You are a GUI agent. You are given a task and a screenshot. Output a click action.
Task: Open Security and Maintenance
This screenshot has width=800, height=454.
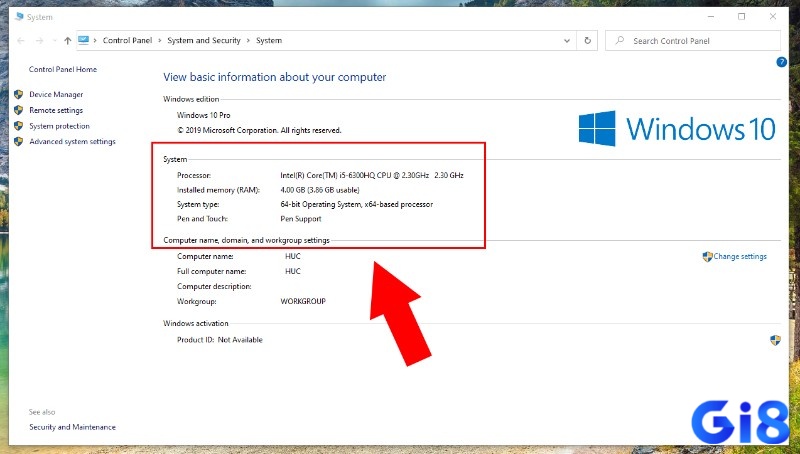pyautogui.click(x=72, y=427)
